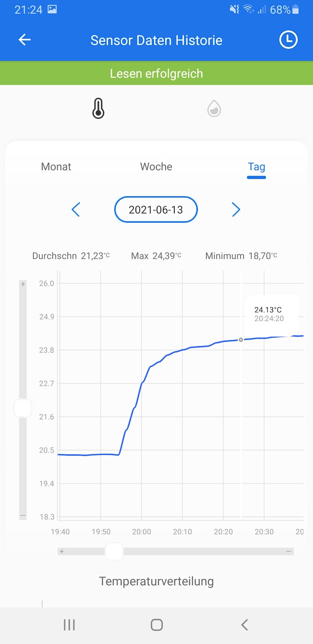313x644 pixels.
Task: Open the clock history icon
Action: pyautogui.click(x=288, y=40)
